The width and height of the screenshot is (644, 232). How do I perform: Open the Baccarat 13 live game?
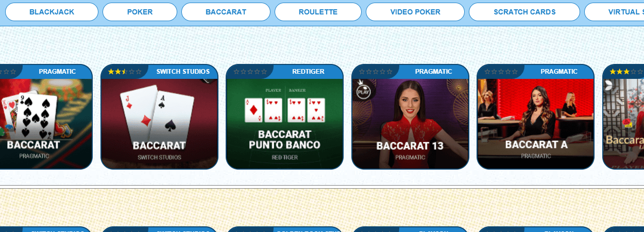coord(410,124)
